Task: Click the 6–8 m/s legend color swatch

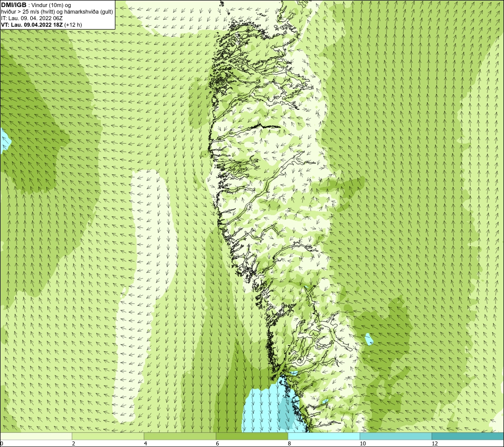Action: (x=252, y=436)
